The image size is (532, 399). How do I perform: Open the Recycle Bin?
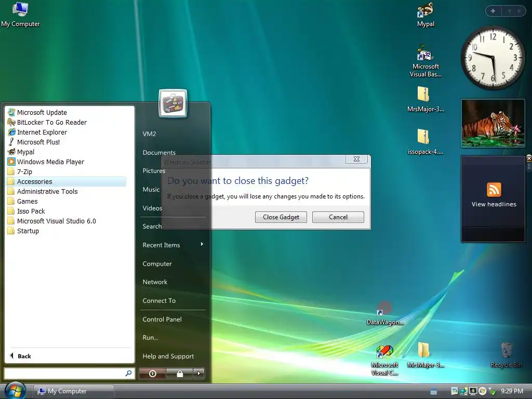506,355
